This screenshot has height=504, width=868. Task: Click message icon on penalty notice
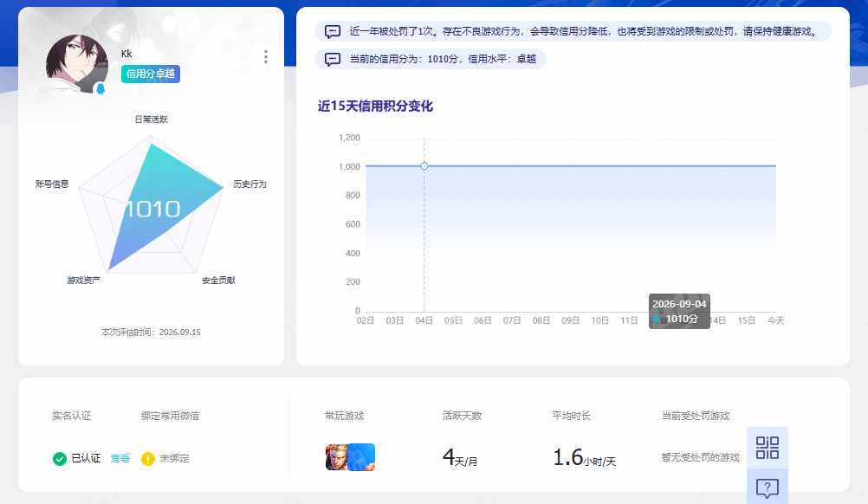[332, 31]
